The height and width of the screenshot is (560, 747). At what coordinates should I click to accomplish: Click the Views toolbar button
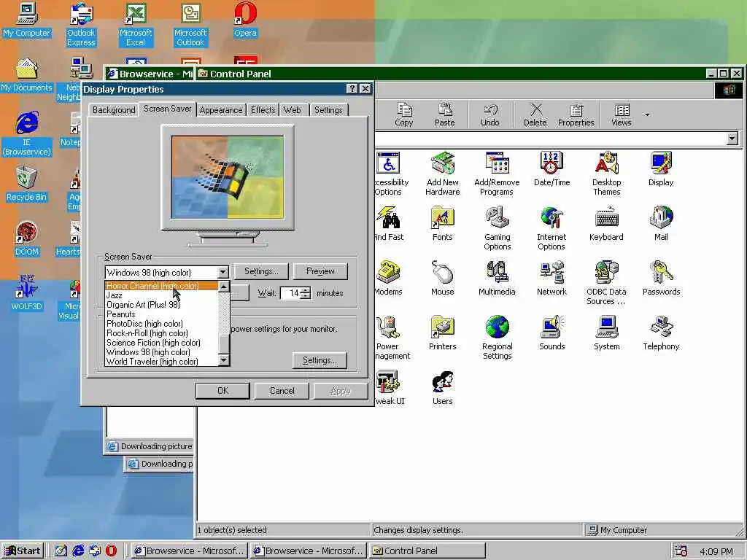pos(622,114)
